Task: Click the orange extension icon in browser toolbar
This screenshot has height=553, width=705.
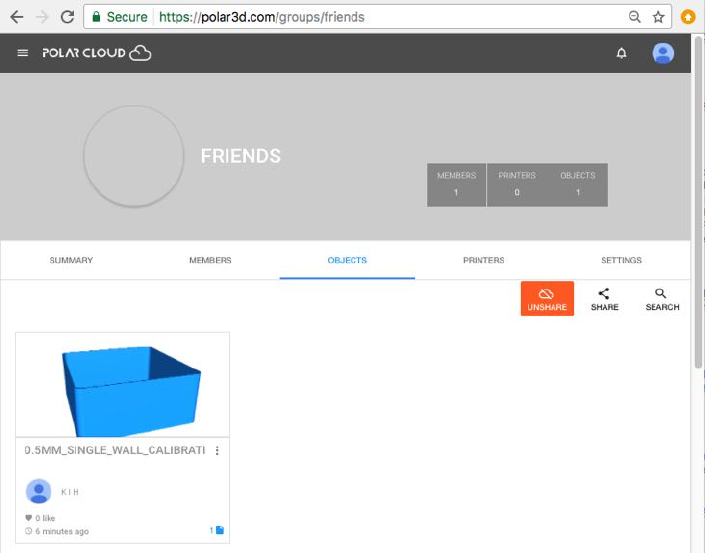Action: [x=688, y=17]
